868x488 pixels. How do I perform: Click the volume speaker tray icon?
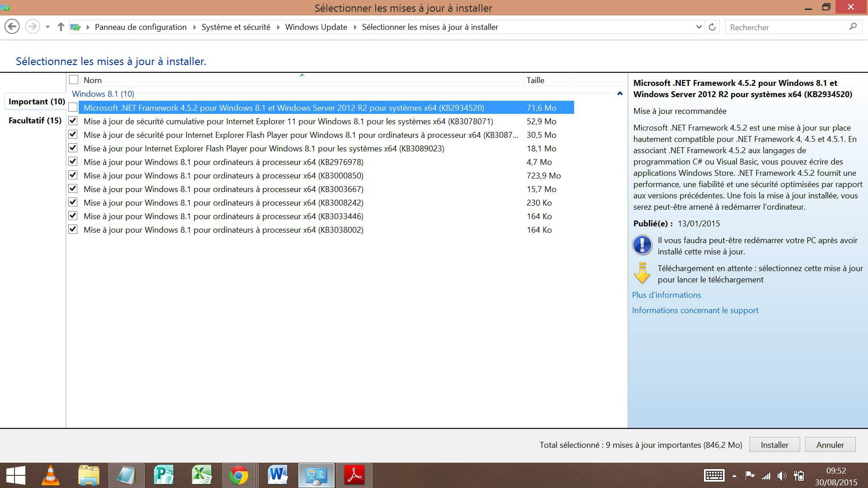(x=782, y=476)
